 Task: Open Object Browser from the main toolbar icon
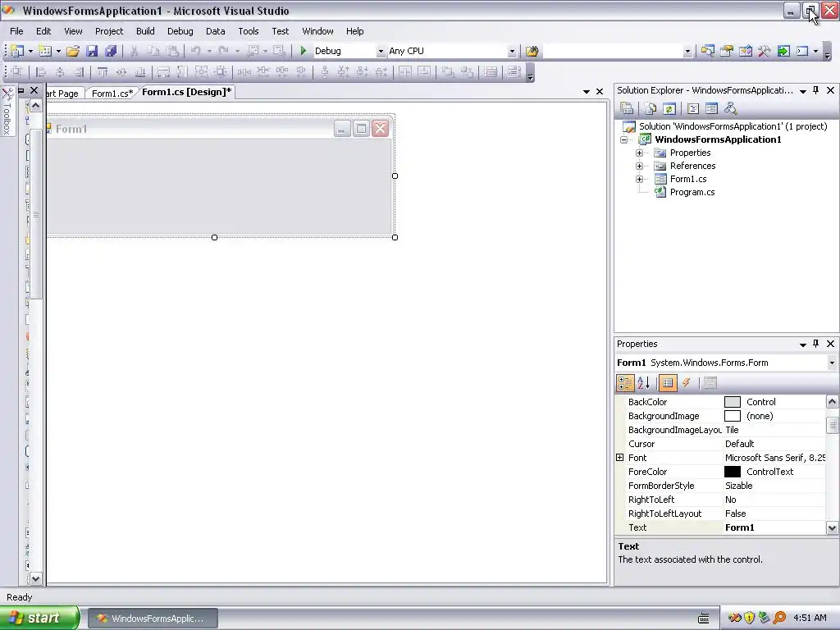tap(745, 51)
